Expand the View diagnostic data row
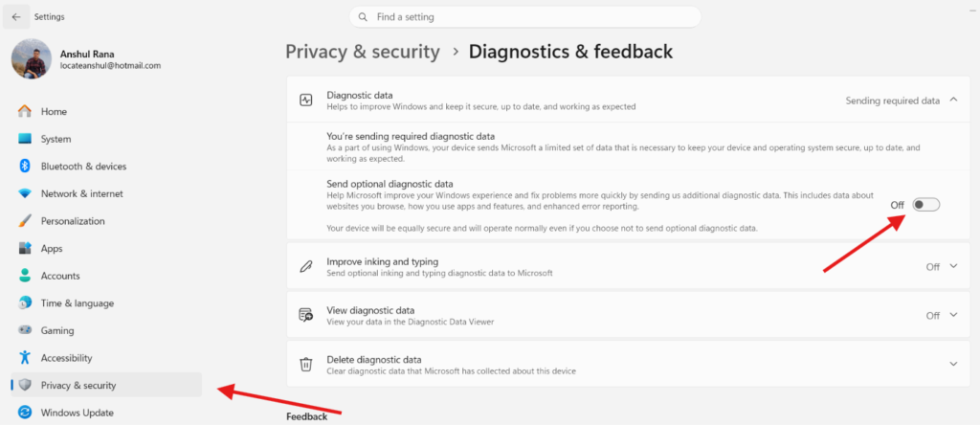This screenshot has width=980, height=425. [x=628, y=316]
